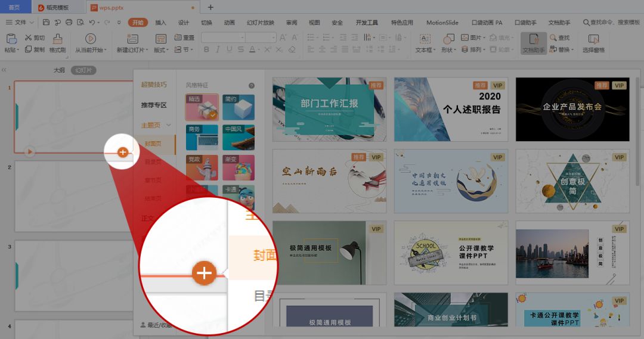The height and width of the screenshot is (339, 644).
Task: Click the Cut (剪切) scissors icon
Action: pyautogui.click(x=29, y=38)
